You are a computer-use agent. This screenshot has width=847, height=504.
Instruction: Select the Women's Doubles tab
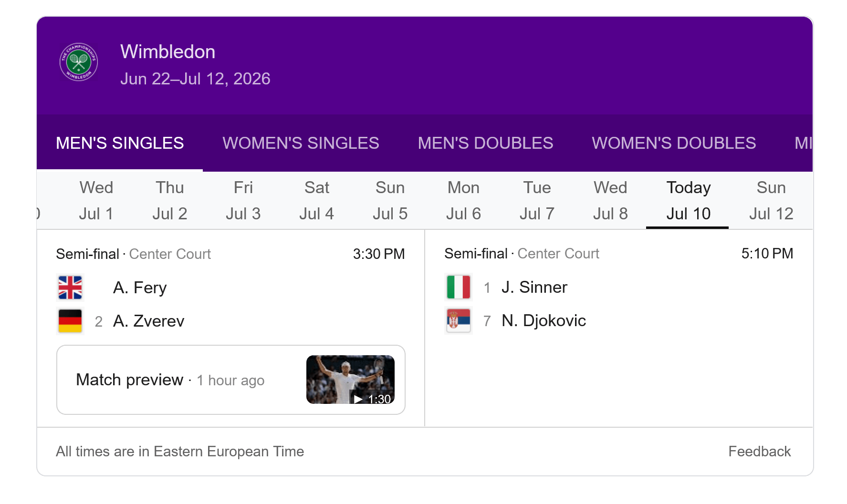coord(674,143)
